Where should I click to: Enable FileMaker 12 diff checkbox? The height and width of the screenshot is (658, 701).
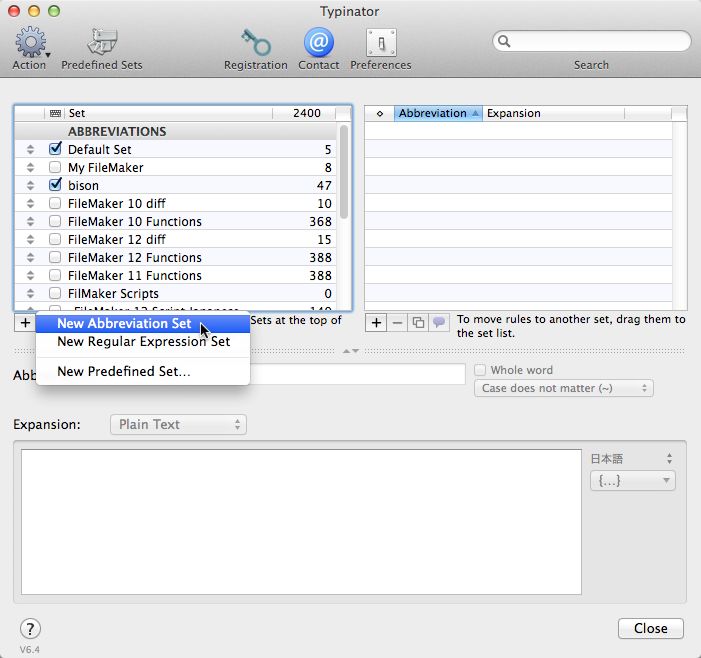[55, 239]
